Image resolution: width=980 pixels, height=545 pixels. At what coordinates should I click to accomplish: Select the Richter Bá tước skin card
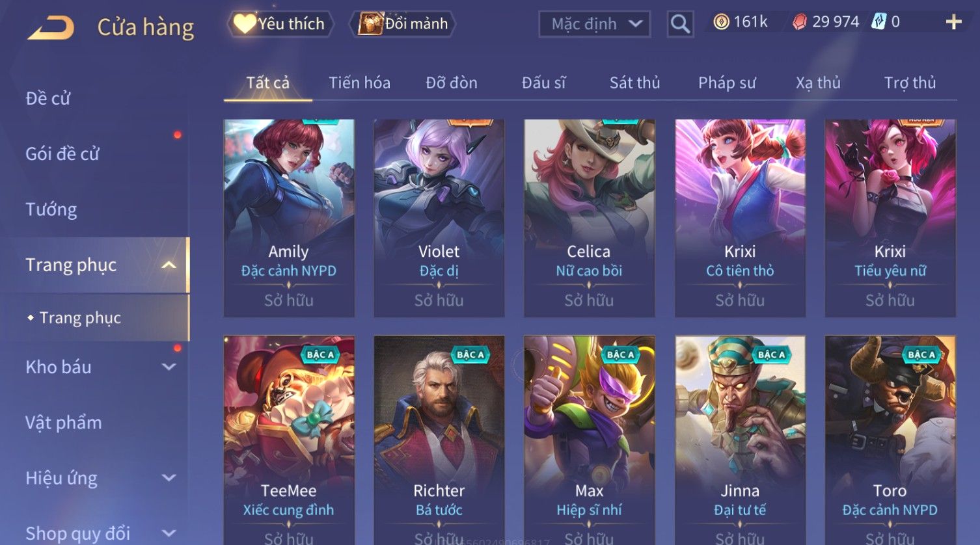tap(439, 440)
